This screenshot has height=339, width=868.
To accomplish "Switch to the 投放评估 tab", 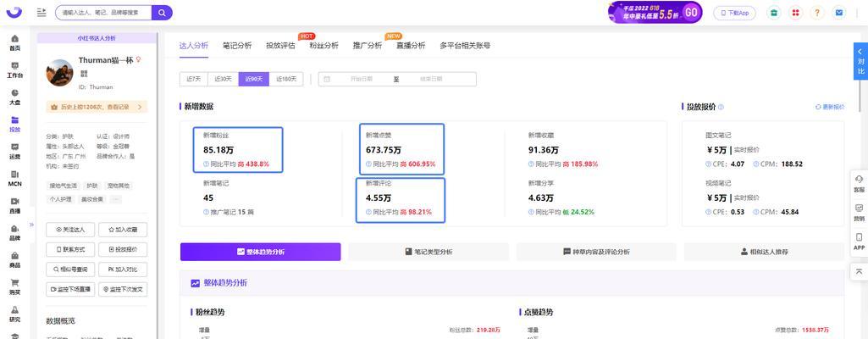I will coord(280,46).
